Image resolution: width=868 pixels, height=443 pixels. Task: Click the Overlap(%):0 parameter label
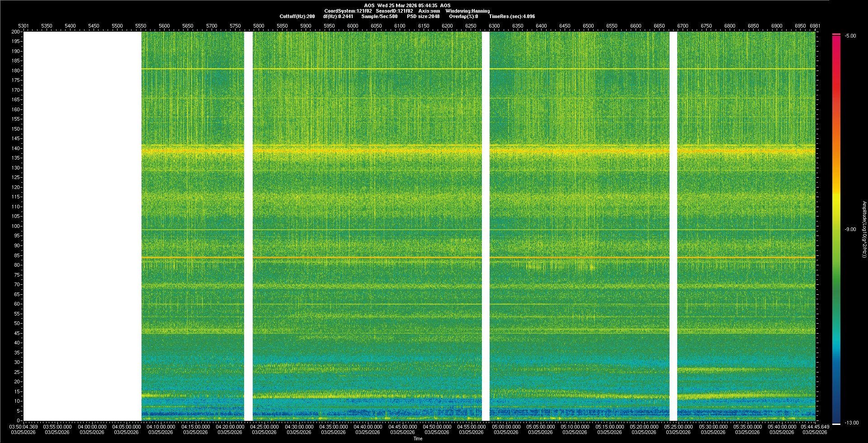[463, 16]
